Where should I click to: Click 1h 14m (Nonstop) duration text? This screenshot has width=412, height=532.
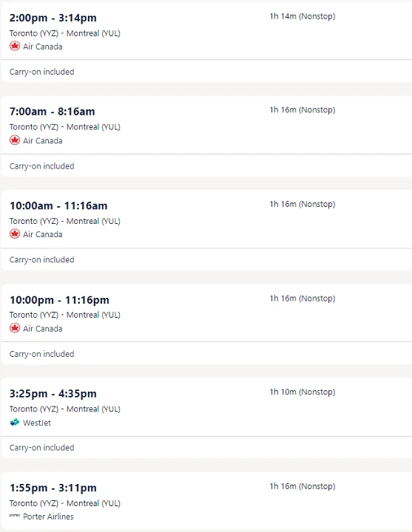pyautogui.click(x=303, y=16)
